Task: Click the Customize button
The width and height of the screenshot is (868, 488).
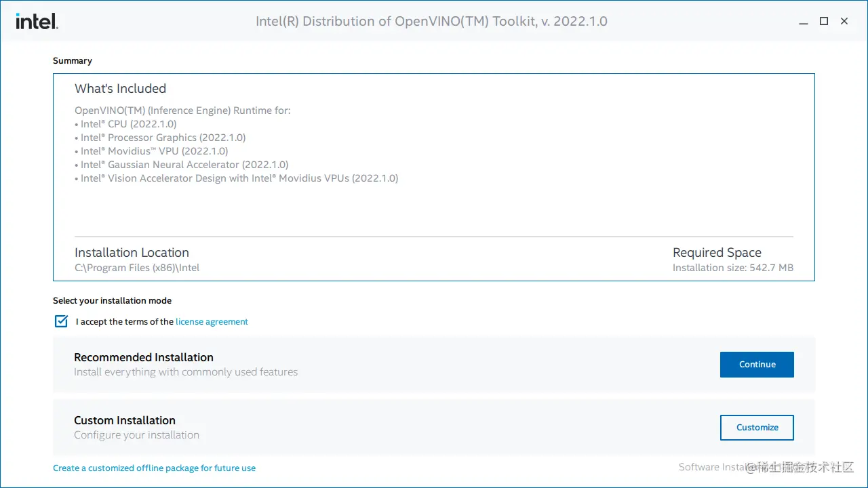Action: pos(757,428)
